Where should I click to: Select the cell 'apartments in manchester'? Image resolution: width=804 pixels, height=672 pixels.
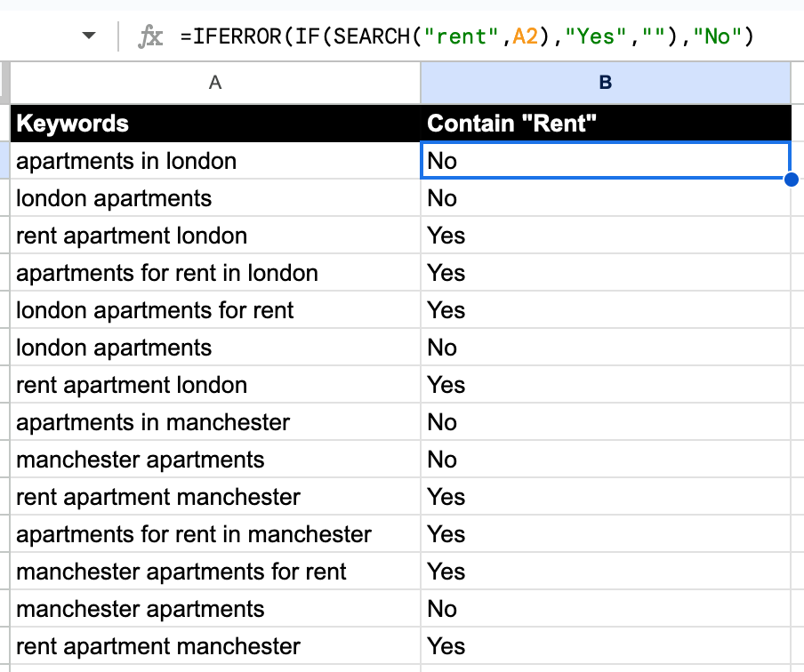pyautogui.click(x=213, y=422)
